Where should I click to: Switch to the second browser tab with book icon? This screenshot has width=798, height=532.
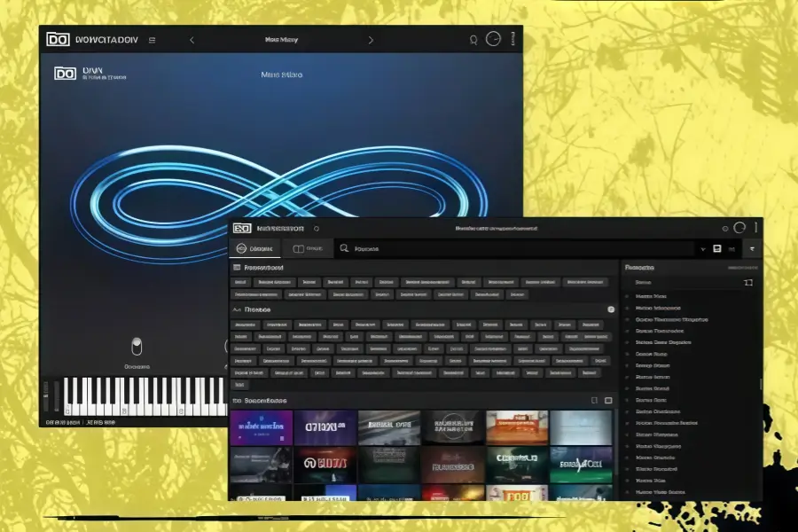click(308, 248)
